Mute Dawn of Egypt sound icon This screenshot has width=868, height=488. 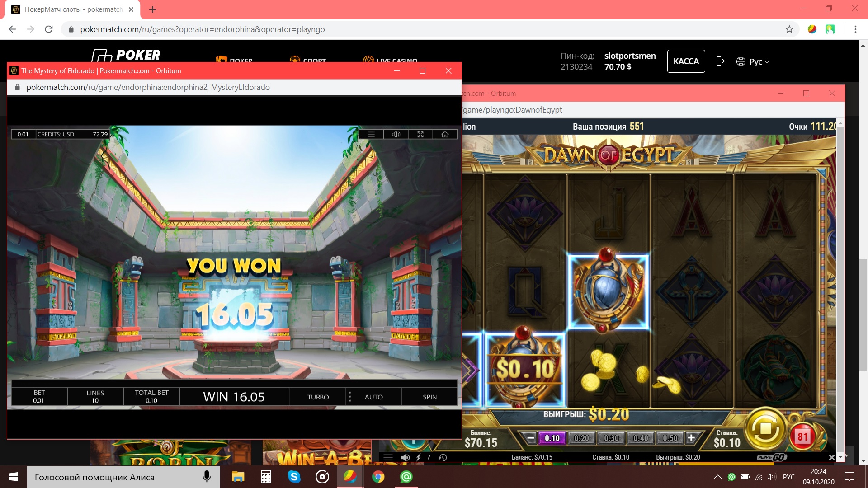pyautogui.click(x=406, y=457)
